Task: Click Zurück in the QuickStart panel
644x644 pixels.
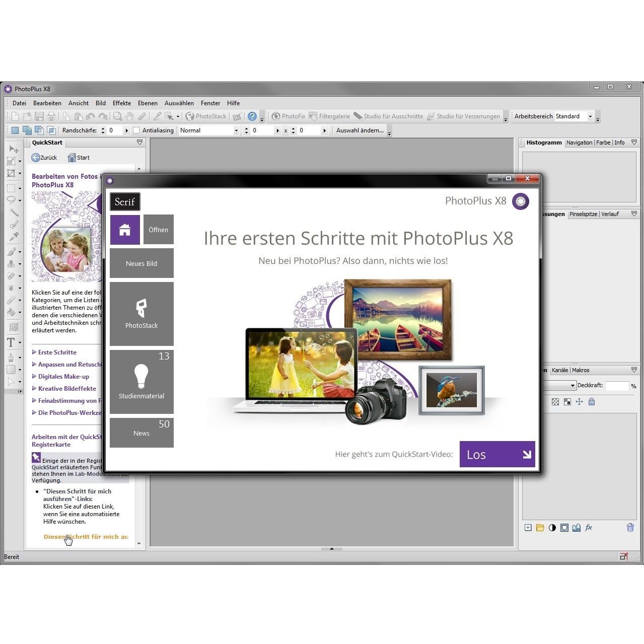Action: [44, 158]
